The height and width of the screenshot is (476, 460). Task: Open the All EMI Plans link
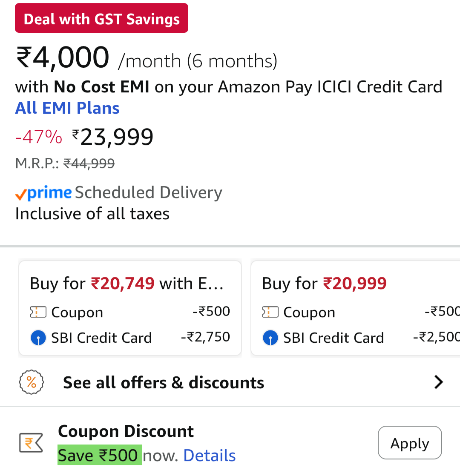[x=67, y=108]
